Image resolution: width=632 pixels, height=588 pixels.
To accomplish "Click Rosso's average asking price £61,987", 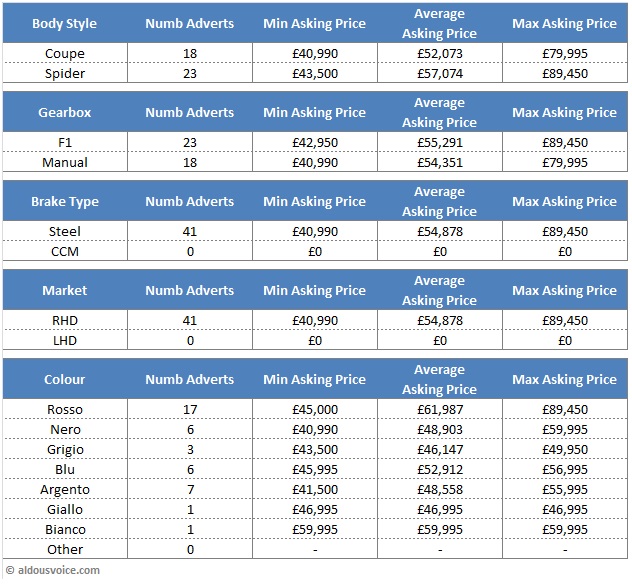I will pyautogui.click(x=440, y=409).
